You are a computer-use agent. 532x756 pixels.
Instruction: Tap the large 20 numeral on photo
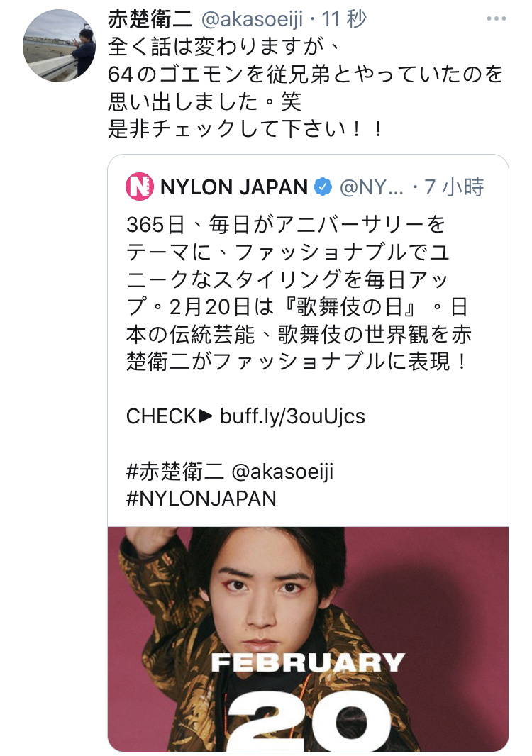(309, 720)
